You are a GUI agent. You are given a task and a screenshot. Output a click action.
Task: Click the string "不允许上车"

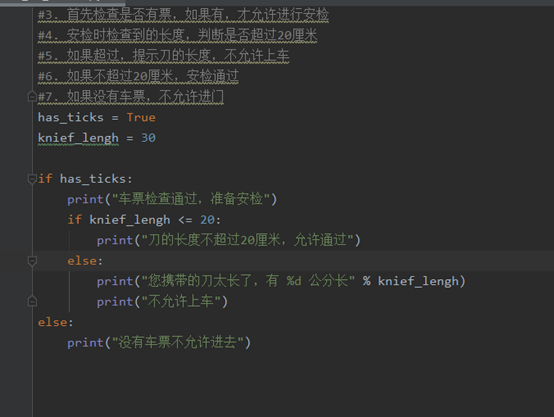click(x=181, y=302)
